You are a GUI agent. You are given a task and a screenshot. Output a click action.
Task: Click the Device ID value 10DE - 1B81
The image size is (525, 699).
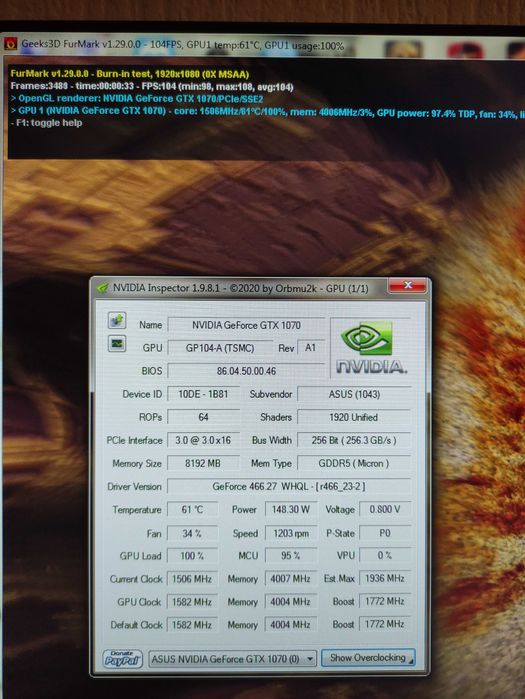pyautogui.click(x=203, y=394)
